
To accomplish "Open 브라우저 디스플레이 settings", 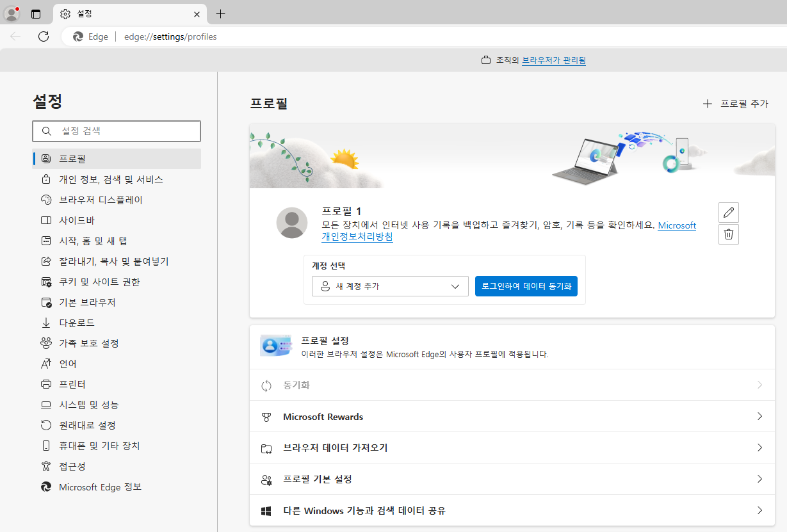I will (x=117, y=200).
